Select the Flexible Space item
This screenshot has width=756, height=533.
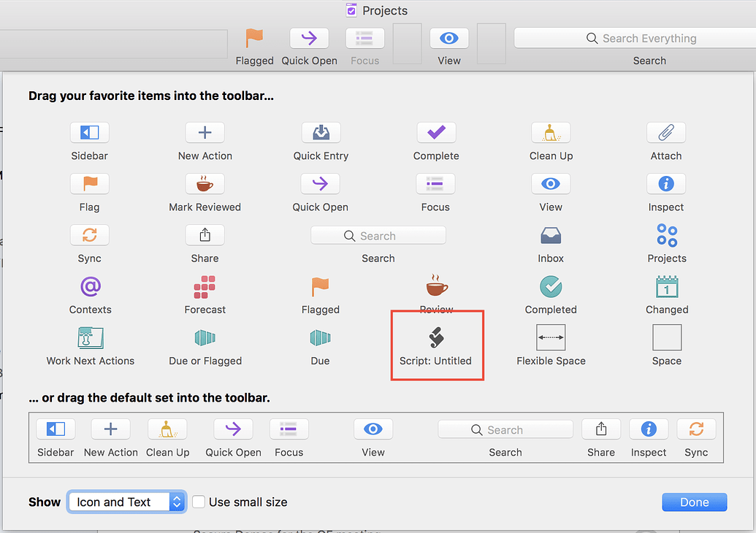pos(551,338)
